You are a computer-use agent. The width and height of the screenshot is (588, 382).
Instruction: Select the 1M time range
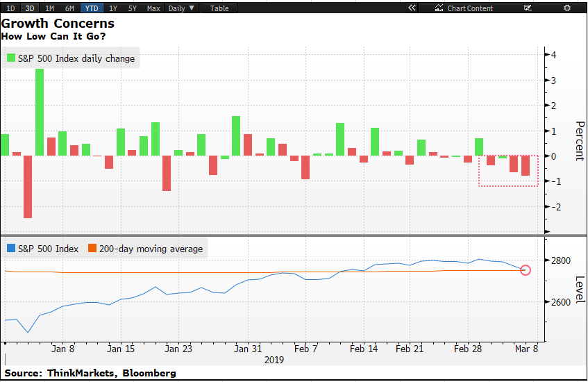(x=49, y=8)
